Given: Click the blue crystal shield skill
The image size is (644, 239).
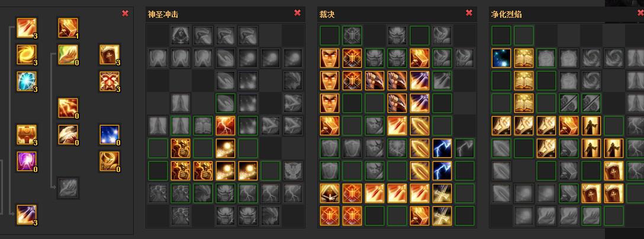Looking at the screenshot, I should 26,81.
